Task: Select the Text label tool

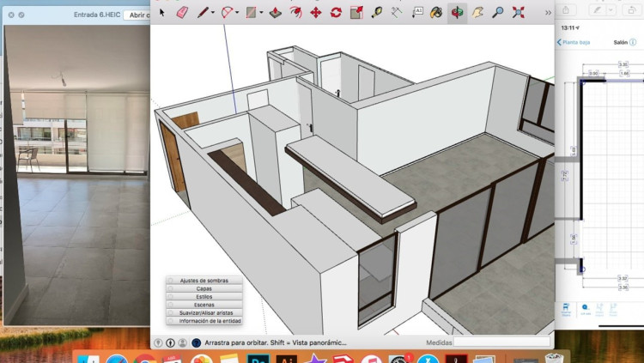Action: point(417,13)
